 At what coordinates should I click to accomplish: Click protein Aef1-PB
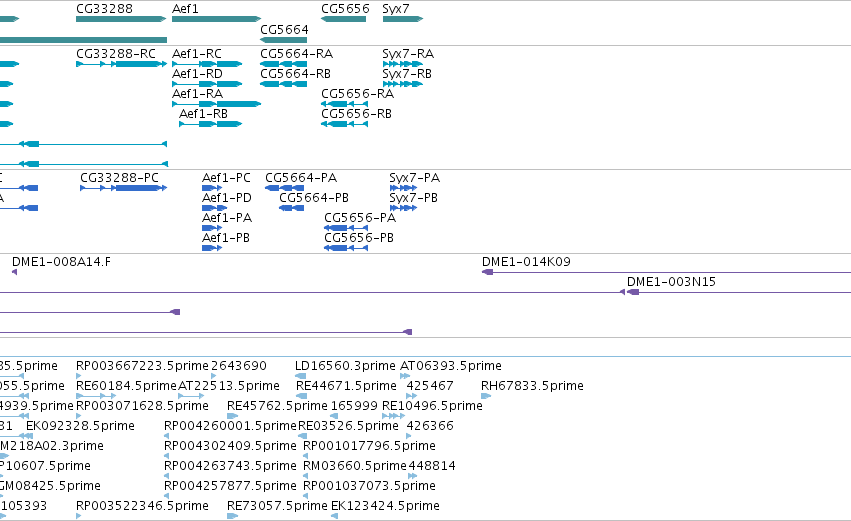[212, 249]
